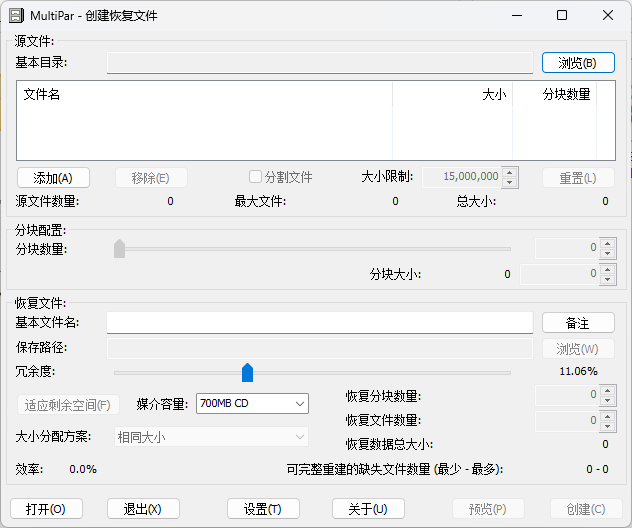Click the 打开(O) open button
Screen dimensions: 632x528
click(x=46, y=509)
